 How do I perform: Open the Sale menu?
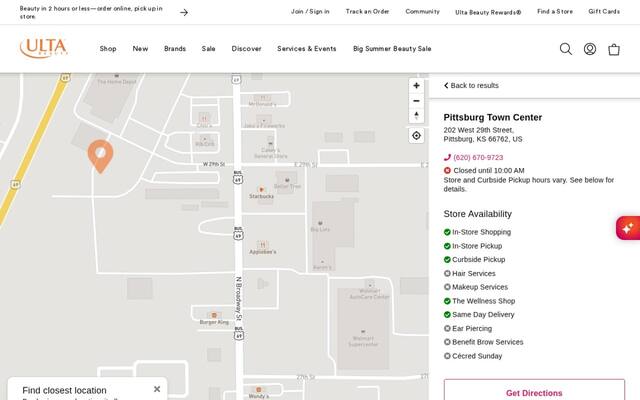tap(208, 49)
